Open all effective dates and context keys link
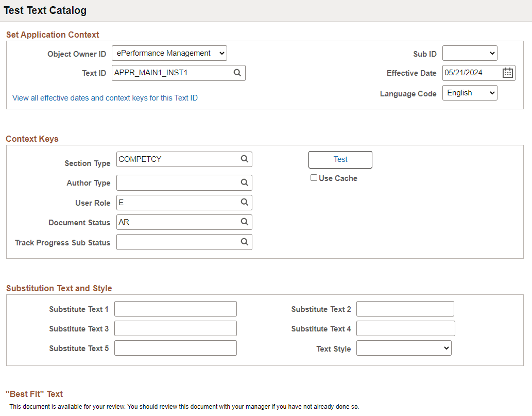This screenshot has width=532, height=416. click(x=105, y=97)
